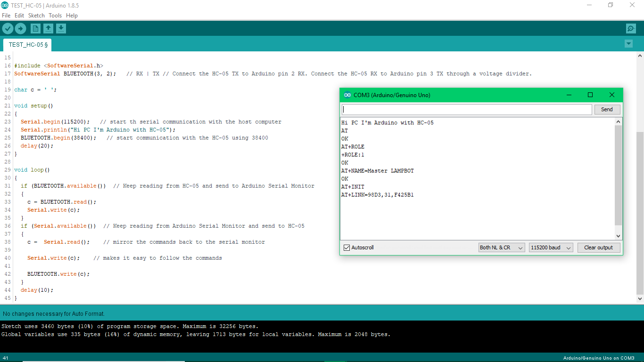Screen dimensions: 644x362
Task: Open a sketch with the up-arrow icon
Action: click(x=48, y=29)
